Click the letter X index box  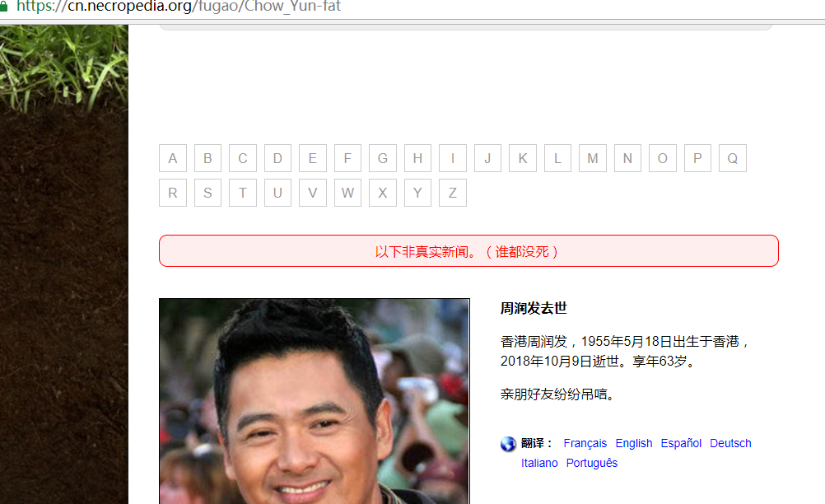(383, 193)
